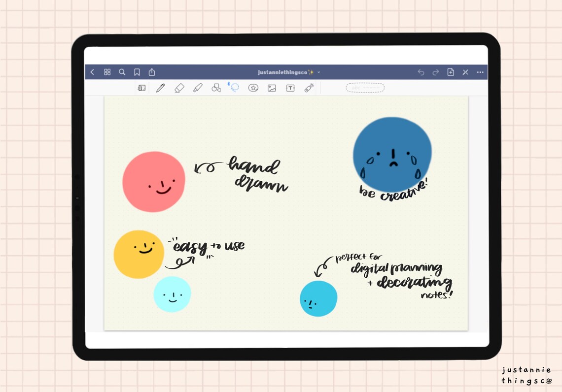Insert an image with the photo tool
This screenshot has height=392, width=562.
(272, 87)
